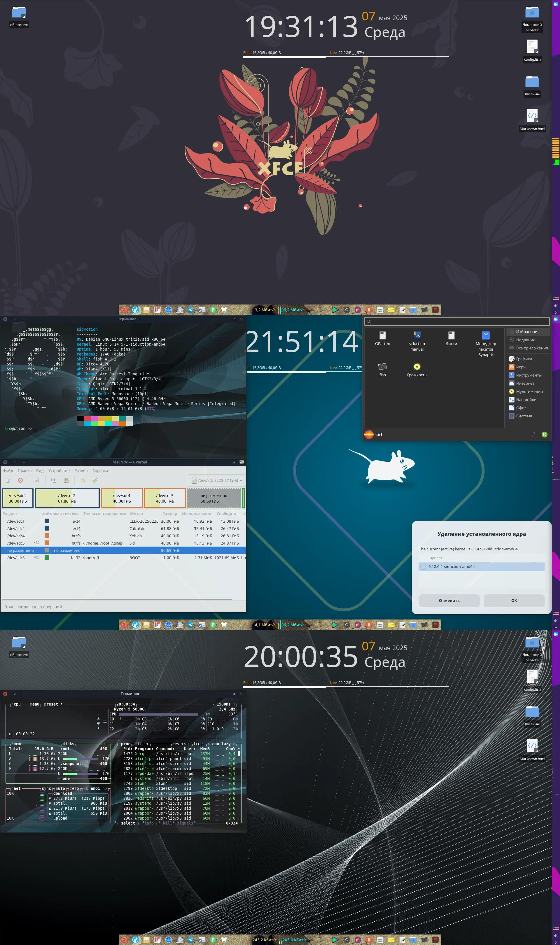Image resolution: width=560 pixels, height=945 pixels.
Task: Click the key icon in the /dev/sdc3 row
Action: coord(36,557)
